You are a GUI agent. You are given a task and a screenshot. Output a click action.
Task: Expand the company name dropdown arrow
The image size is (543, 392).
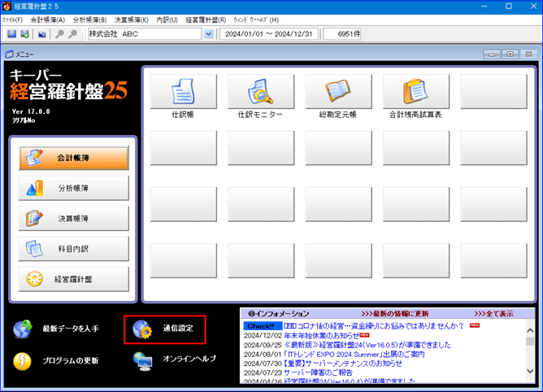[x=208, y=34]
